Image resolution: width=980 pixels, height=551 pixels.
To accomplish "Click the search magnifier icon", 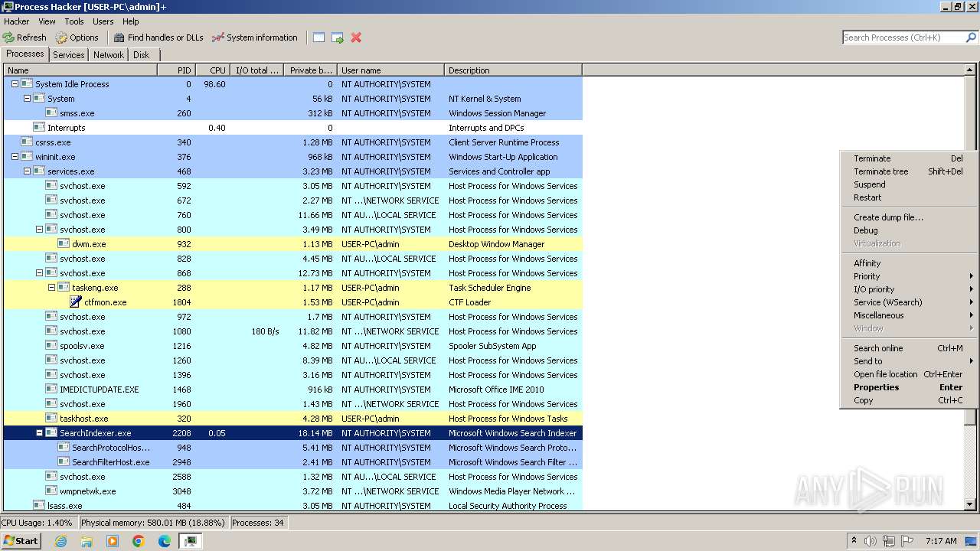I will (971, 37).
